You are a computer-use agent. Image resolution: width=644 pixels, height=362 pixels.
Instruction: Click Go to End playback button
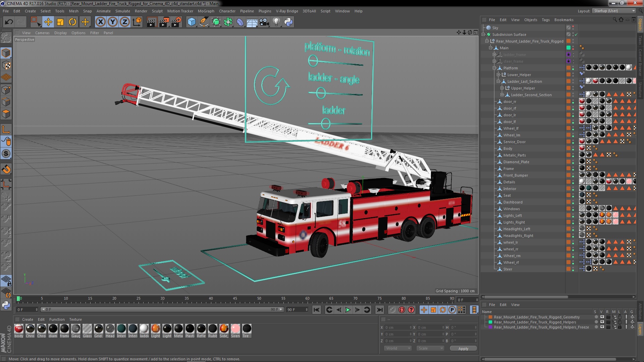click(379, 310)
